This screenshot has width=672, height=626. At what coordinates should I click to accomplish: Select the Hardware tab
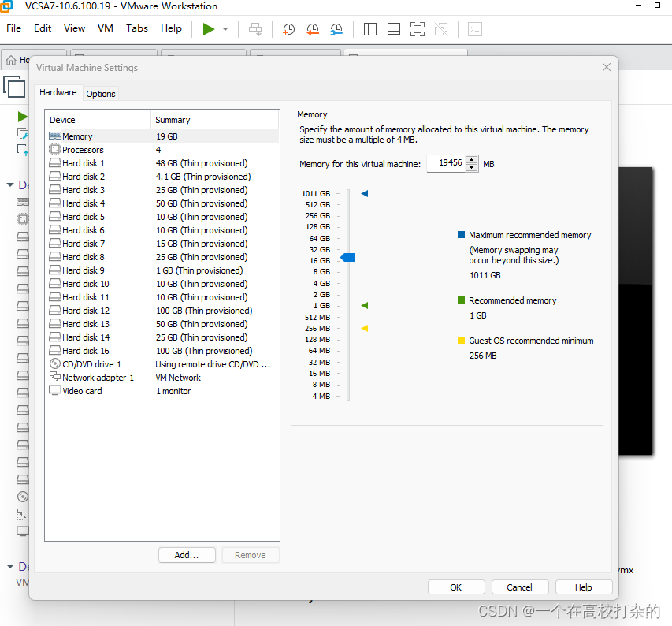click(58, 92)
